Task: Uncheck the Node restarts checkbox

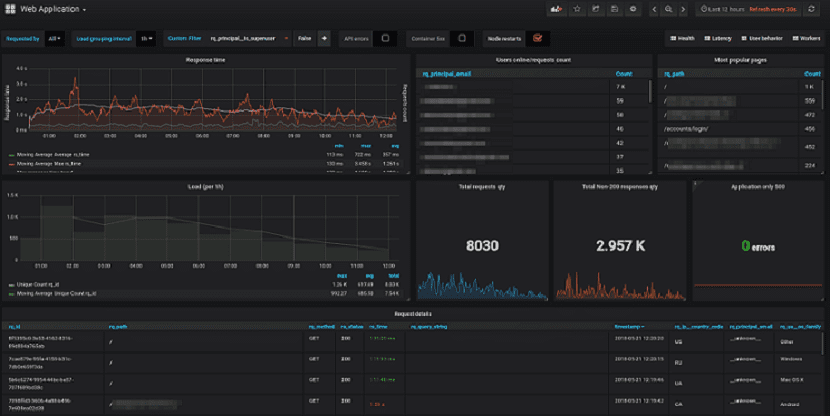Action: tap(538, 39)
